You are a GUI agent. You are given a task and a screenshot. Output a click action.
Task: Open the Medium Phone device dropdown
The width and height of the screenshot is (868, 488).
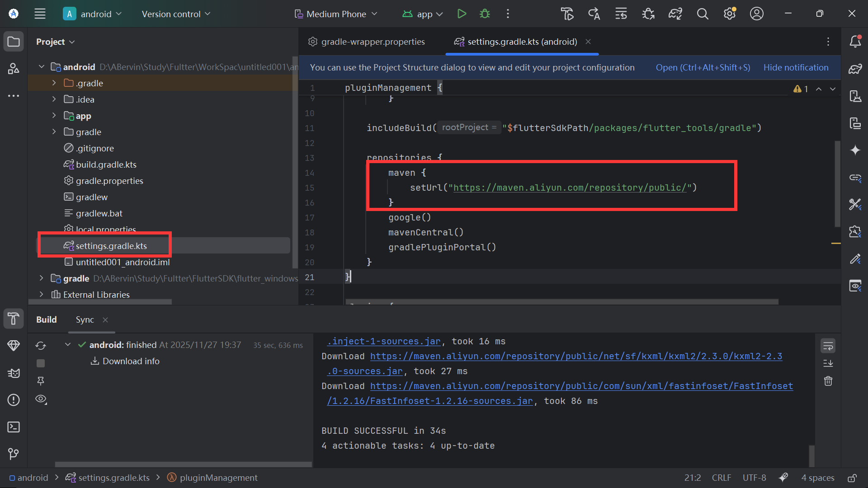click(x=335, y=14)
